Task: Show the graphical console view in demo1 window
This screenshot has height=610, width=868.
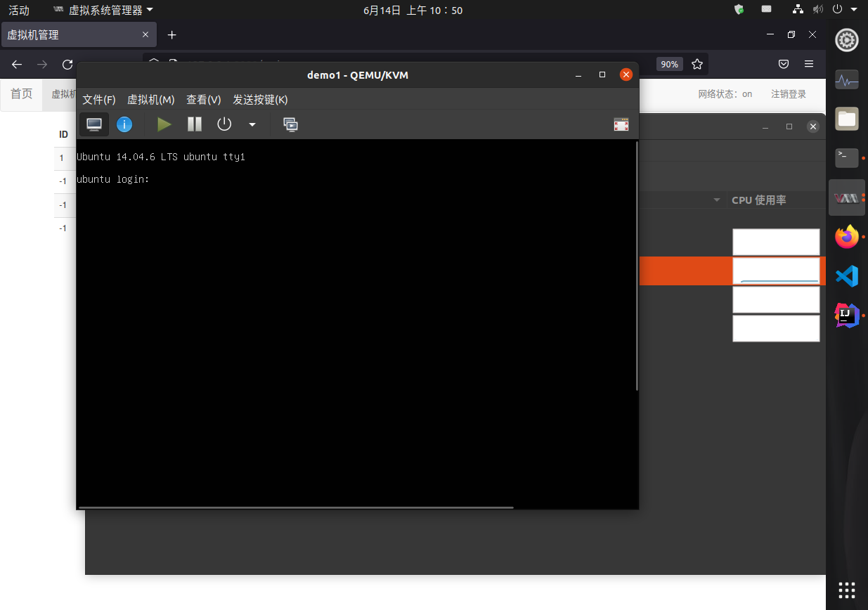Action: 94,124
